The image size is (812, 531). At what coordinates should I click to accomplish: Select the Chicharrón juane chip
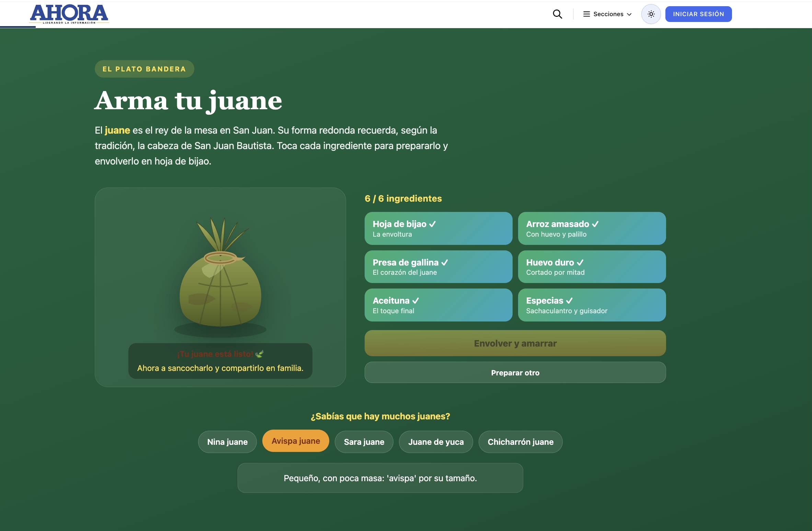(521, 442)
